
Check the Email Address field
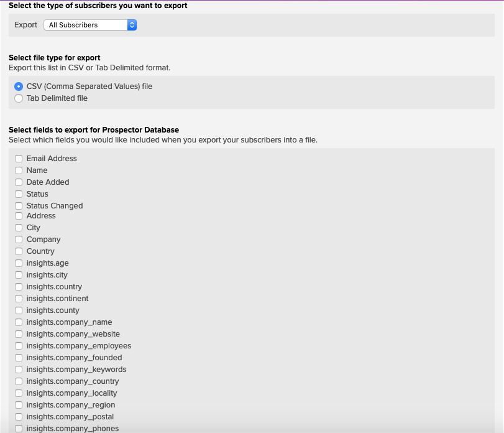[x=19, y=159]
